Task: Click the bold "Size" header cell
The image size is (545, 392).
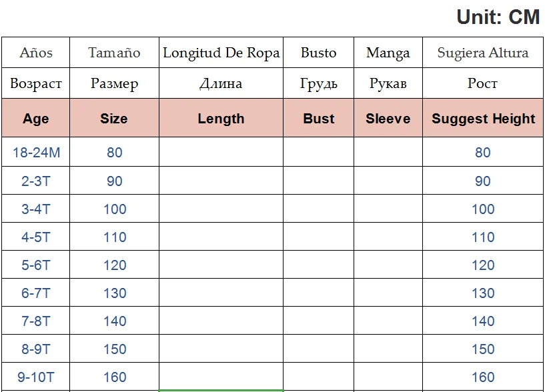Action: pyautogui.click(x=114, y=119)
